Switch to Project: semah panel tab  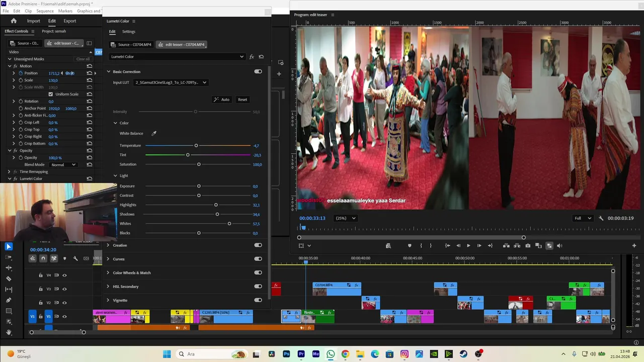(x=54, y=31)
